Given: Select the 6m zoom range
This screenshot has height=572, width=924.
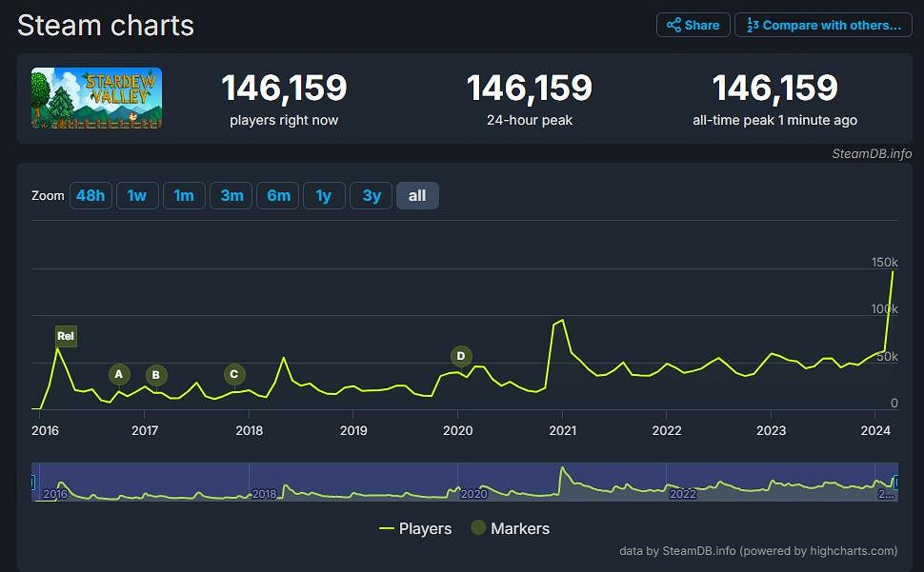Looking at the screenshot, I should click(277, 195).
